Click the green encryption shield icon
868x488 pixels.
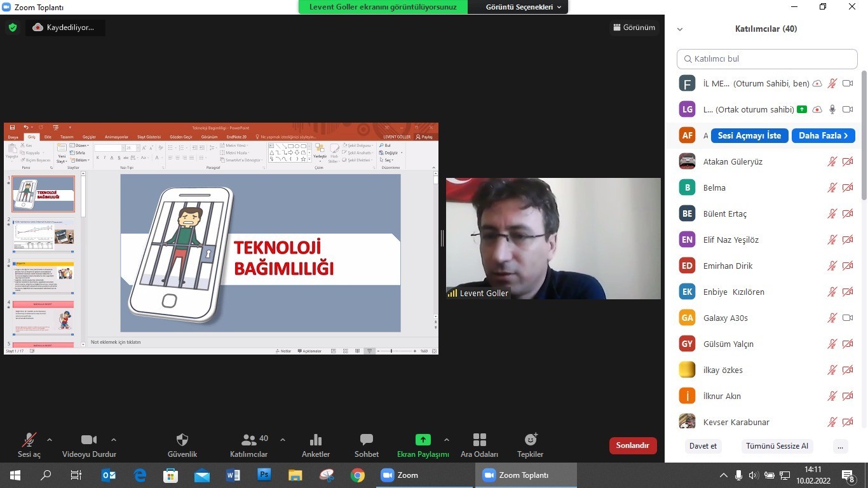point(13,27)
